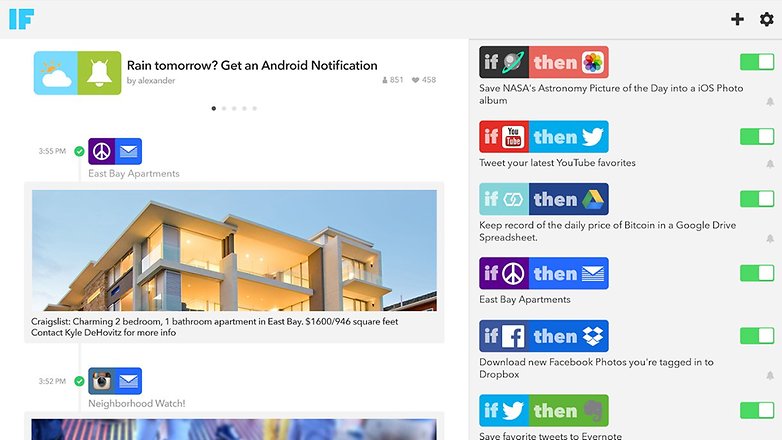
Task: Select the third carousel page dot
Action: coord(234,108)
